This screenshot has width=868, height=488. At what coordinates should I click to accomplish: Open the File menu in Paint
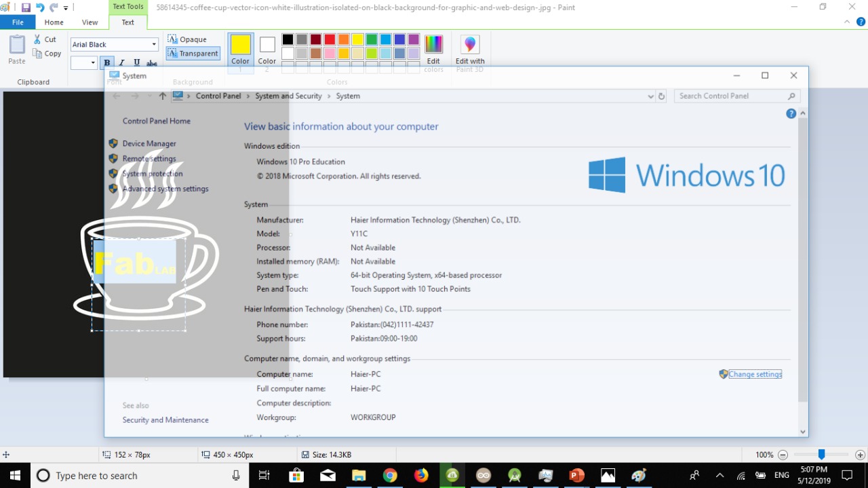18,22
